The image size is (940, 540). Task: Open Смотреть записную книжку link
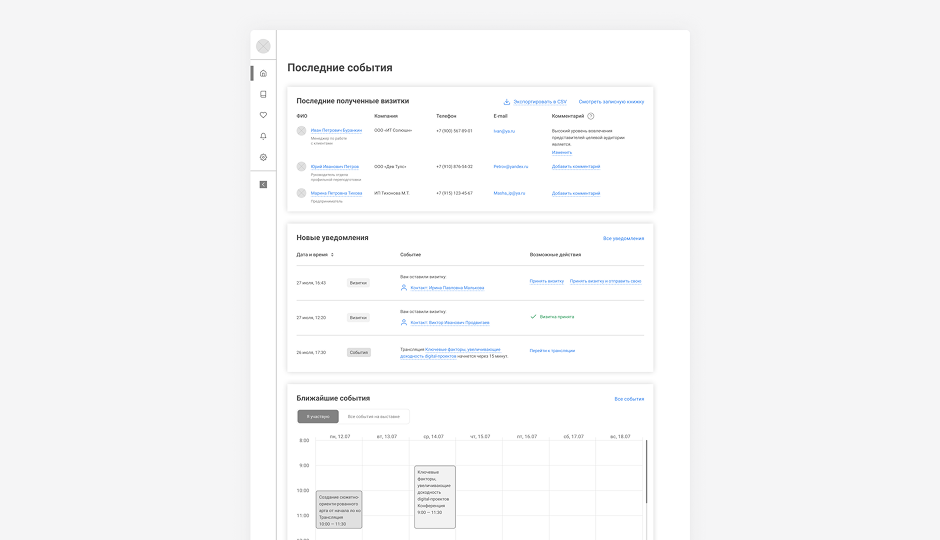pyautogui.click(x=611, y=101)
